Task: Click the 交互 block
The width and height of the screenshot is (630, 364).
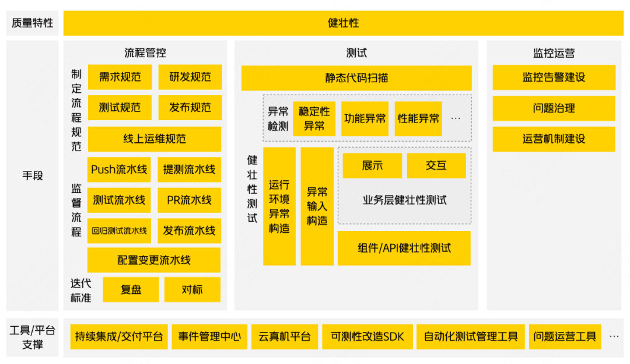Action: 436,166
